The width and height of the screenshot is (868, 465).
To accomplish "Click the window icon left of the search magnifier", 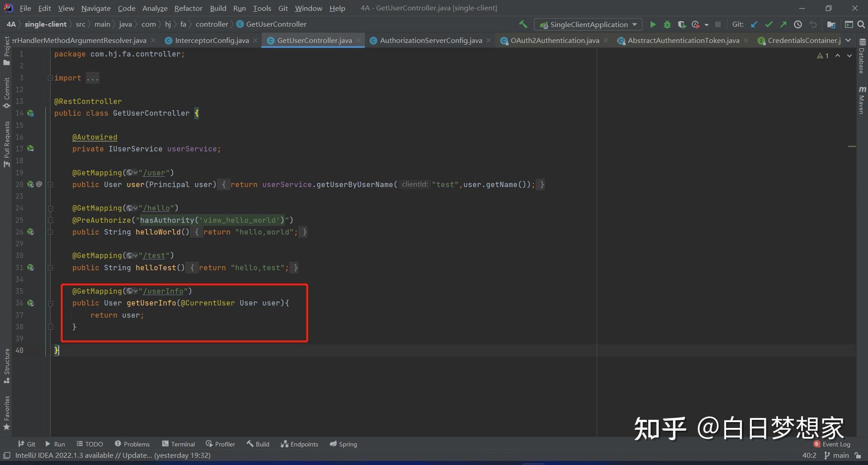I will point(849,24).
